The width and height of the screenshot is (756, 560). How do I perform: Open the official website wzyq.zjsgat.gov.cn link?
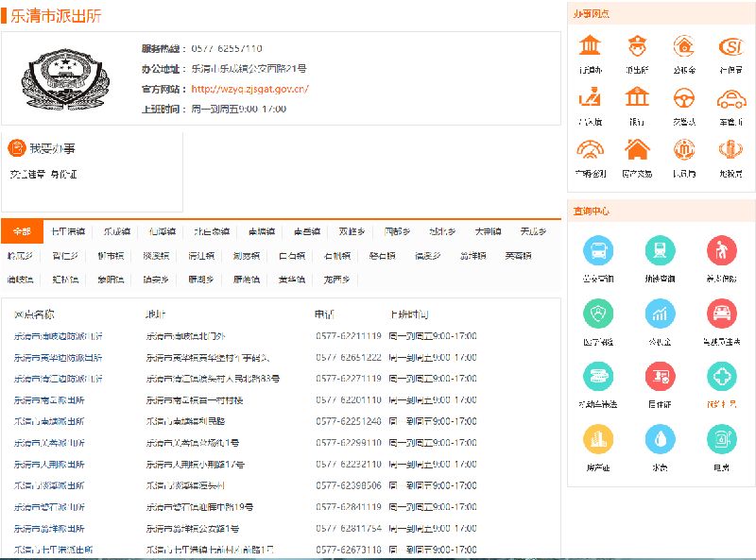click(249, 90)
